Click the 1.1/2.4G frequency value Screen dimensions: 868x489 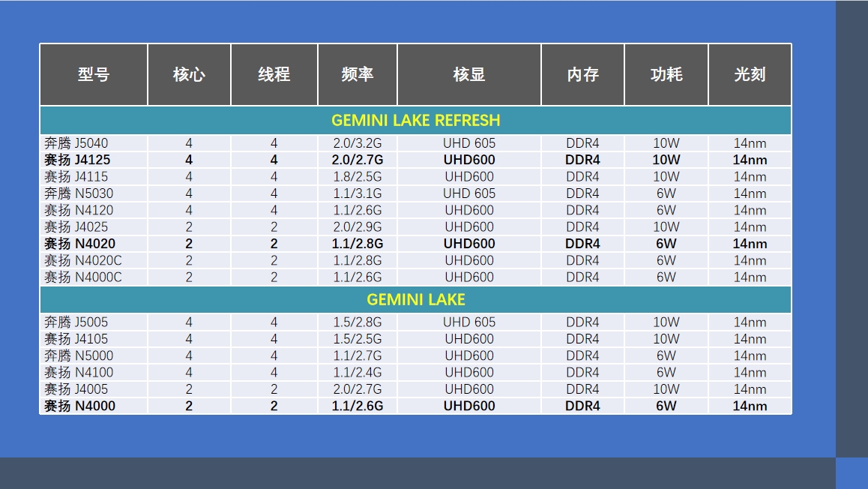[357, 372]
